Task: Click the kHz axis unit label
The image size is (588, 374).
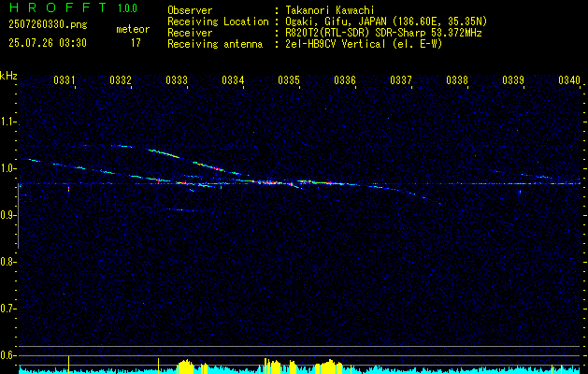Action: tap(8, 76)
